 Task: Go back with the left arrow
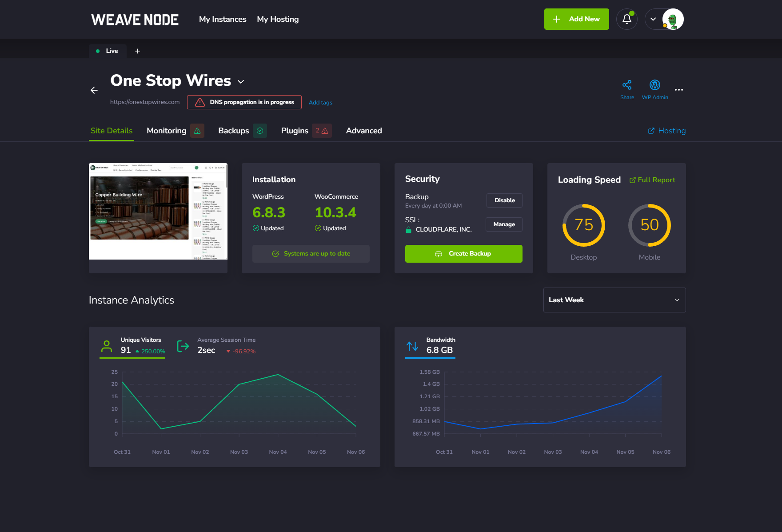coord(94,90)
